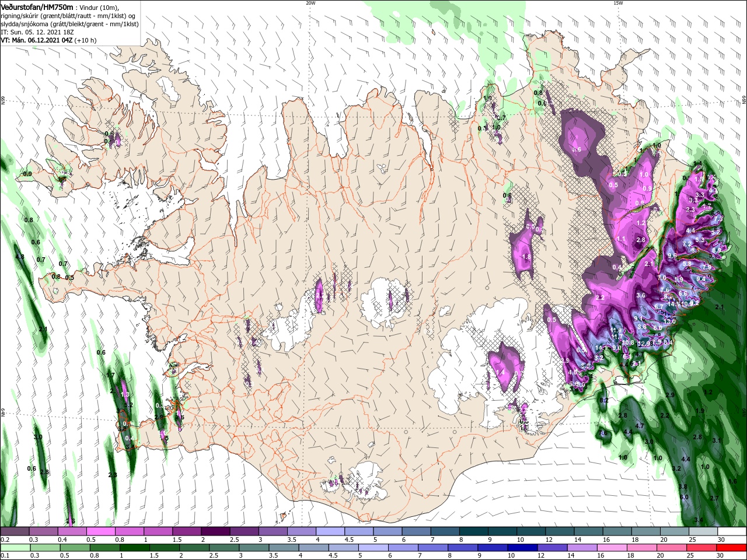Pick upper legend dark teal swatch labelled 8
The height and width of the screenshot is (560, 747).
[474, 531]
